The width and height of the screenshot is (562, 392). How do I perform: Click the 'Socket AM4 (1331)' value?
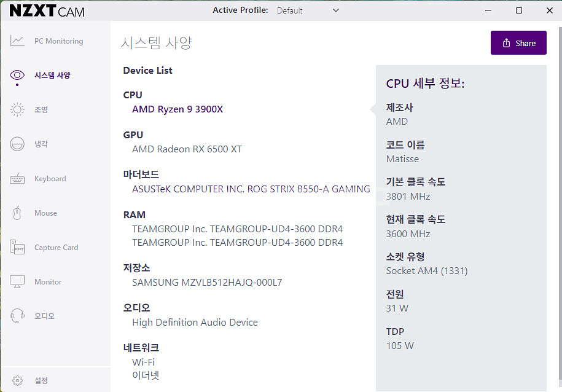point(427,271)
